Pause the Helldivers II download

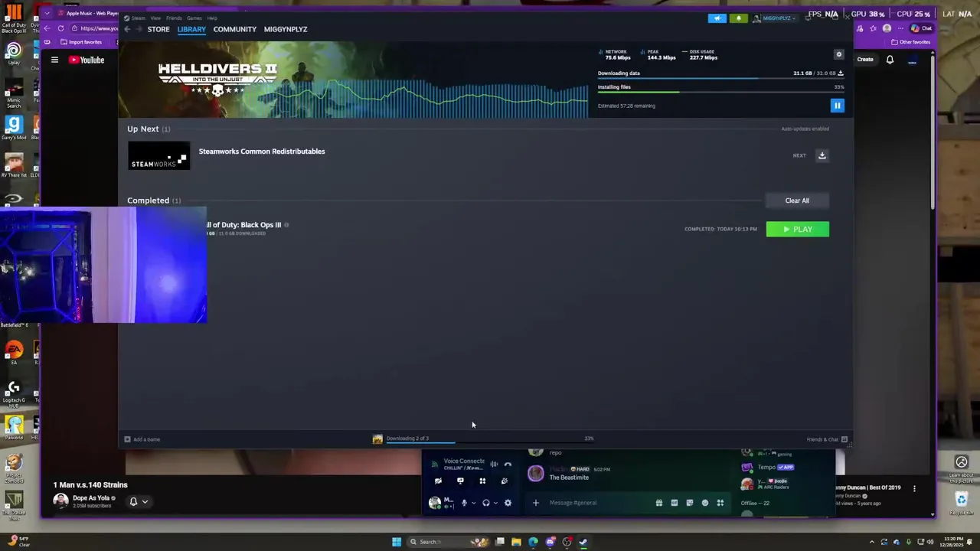(x=837, y=106)
